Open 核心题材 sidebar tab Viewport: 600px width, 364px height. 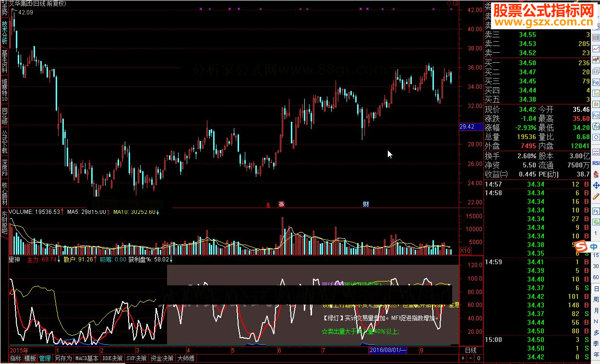[x=4, y=193]
